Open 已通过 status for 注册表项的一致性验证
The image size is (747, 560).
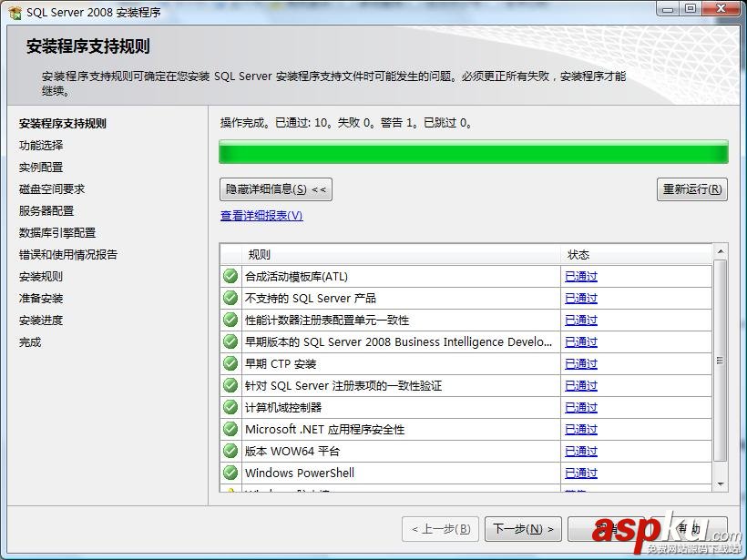click(x=580, y=386)
